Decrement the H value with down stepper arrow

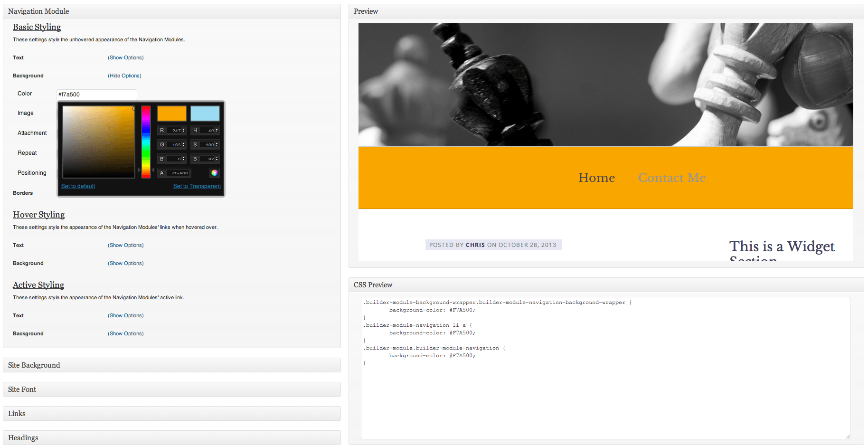(x=216, y=132)
